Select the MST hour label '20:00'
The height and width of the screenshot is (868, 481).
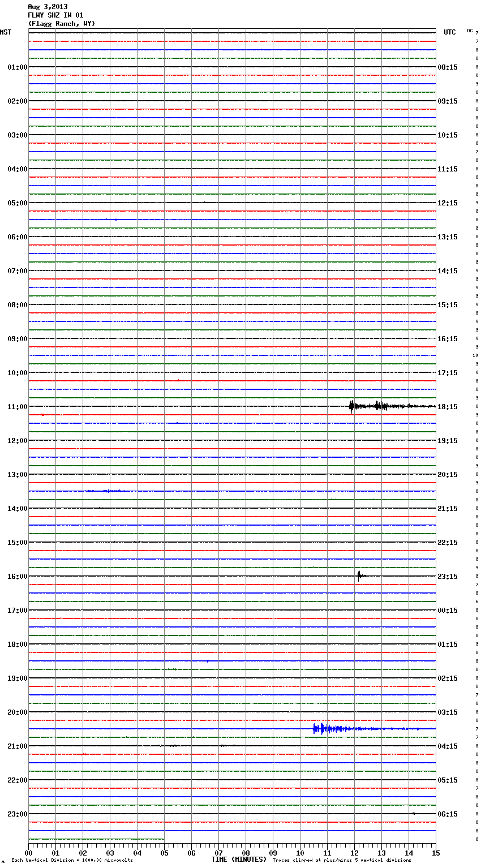pos(18,712)
